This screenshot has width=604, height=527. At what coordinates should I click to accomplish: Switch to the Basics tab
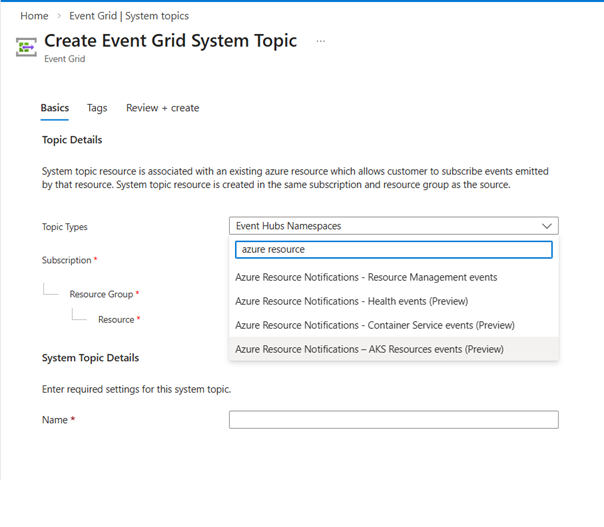(x=55, y=108)
